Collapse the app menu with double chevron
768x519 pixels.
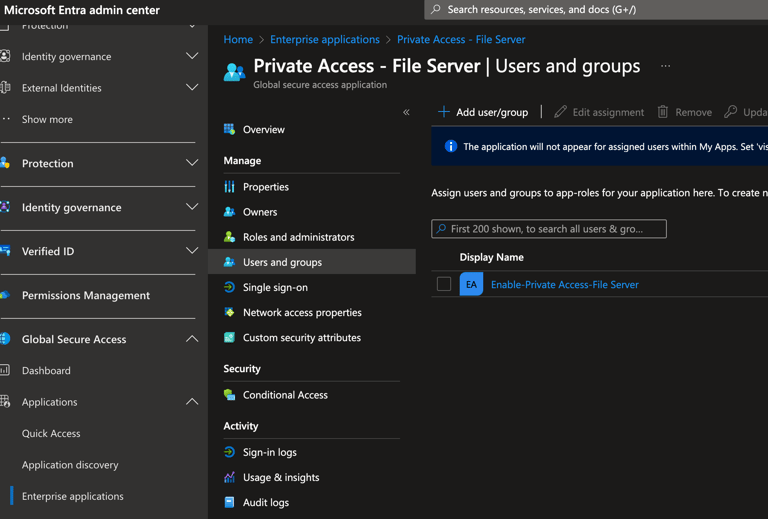pos(406,112)
